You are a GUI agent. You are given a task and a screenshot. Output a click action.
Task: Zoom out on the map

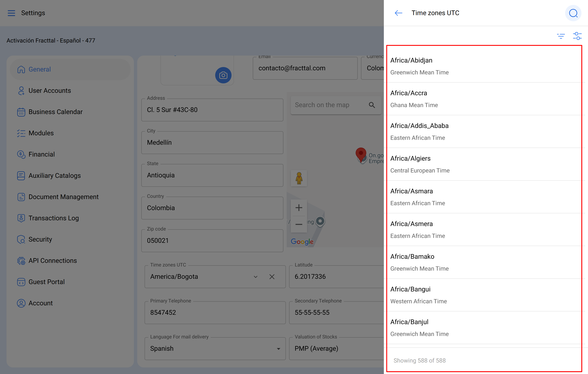point(299,224)
